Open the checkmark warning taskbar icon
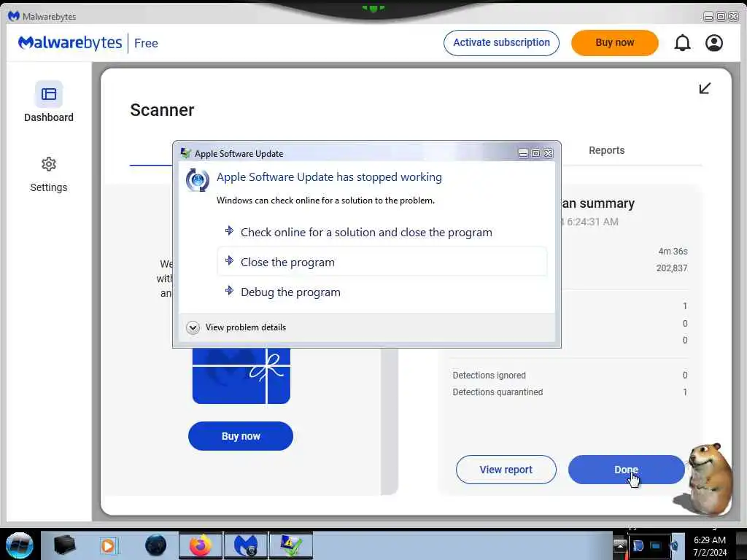Screen dimensions: 747x560 [x=291, y=545]
